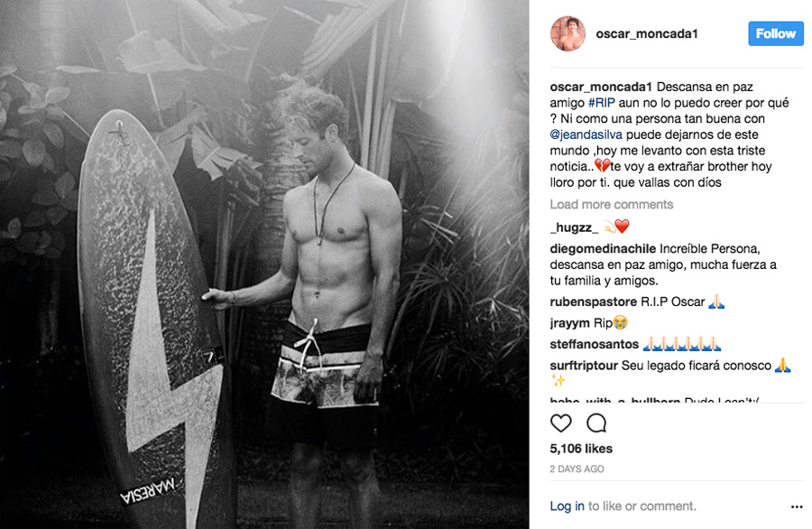Open oscar_moncada1's profile picture avatar

pyautogui.click(x=567, y=33)
